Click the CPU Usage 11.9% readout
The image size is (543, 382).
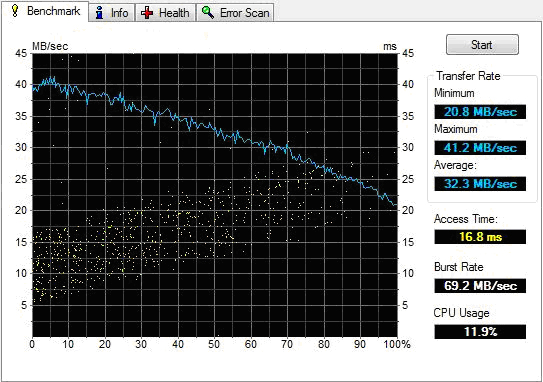click(480, 332)
